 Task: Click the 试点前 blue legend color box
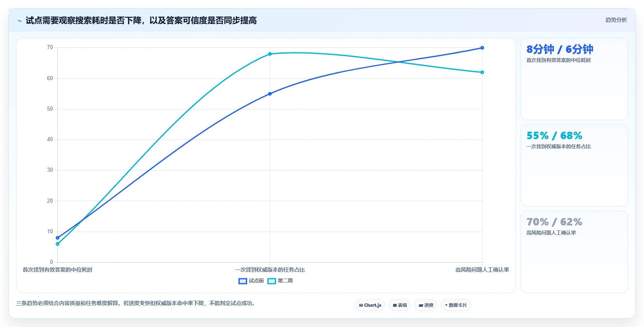pyautogui.click(x=243, y=281)
